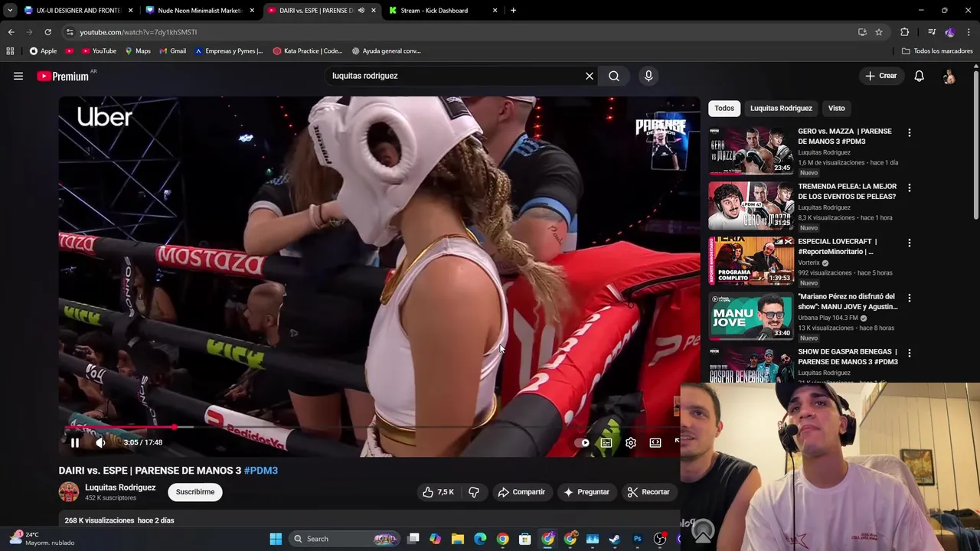
Task: Open Todos los marcadores folder
Action: point(937,51)
